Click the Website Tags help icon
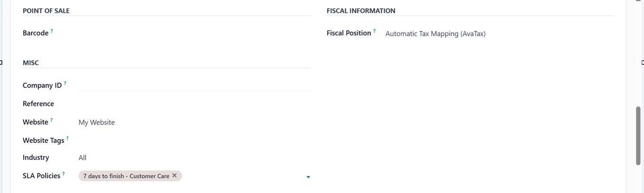Image resolution: width=644 pixels, height=193 pixels. pos(68,138)
